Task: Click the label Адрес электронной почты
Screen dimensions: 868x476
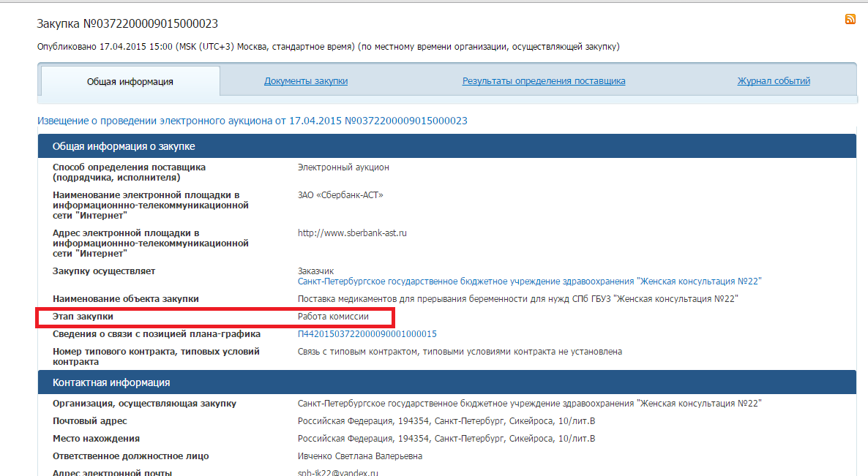Action: (113, 472)
